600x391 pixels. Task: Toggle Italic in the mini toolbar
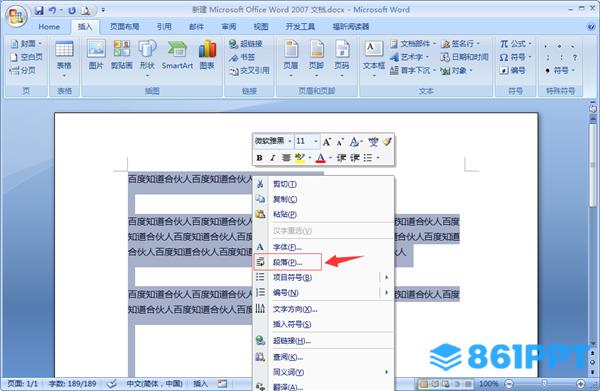click(272, 158)
